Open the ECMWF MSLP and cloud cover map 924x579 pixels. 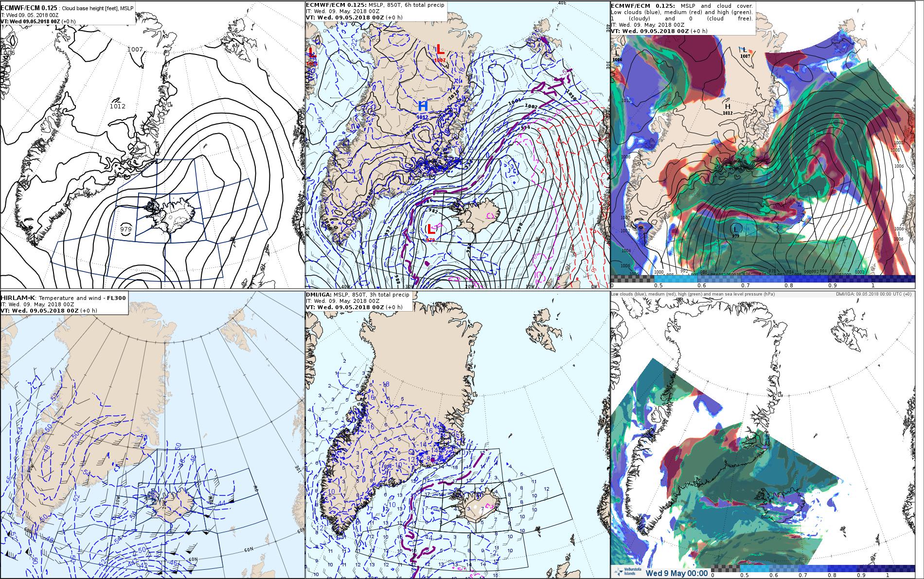click(763, 144)
